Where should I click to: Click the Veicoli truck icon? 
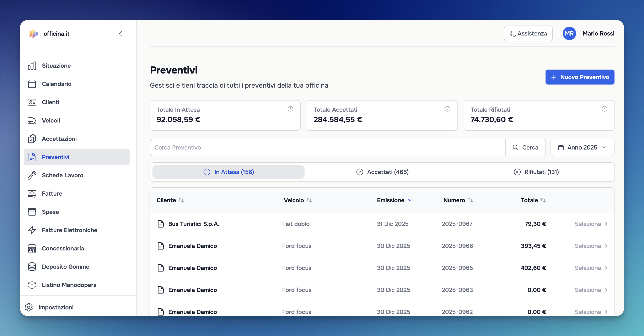click(x=32, y=120)
